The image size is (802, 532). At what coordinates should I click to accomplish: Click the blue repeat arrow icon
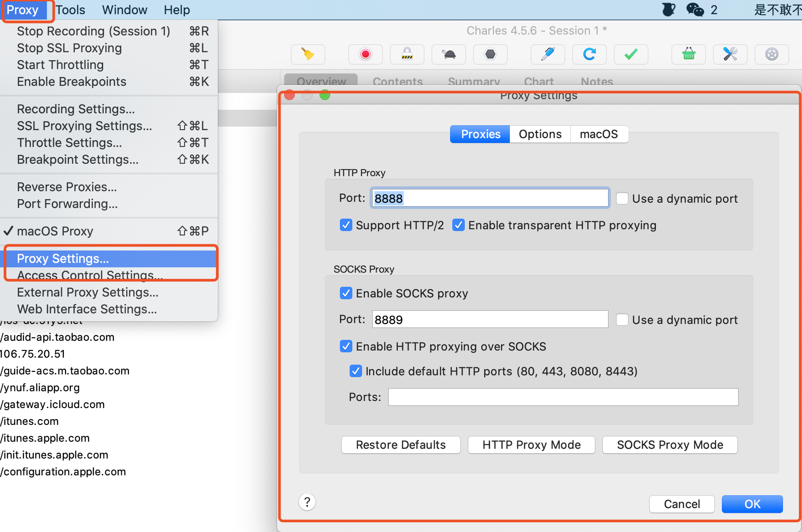tap(589, 54)
